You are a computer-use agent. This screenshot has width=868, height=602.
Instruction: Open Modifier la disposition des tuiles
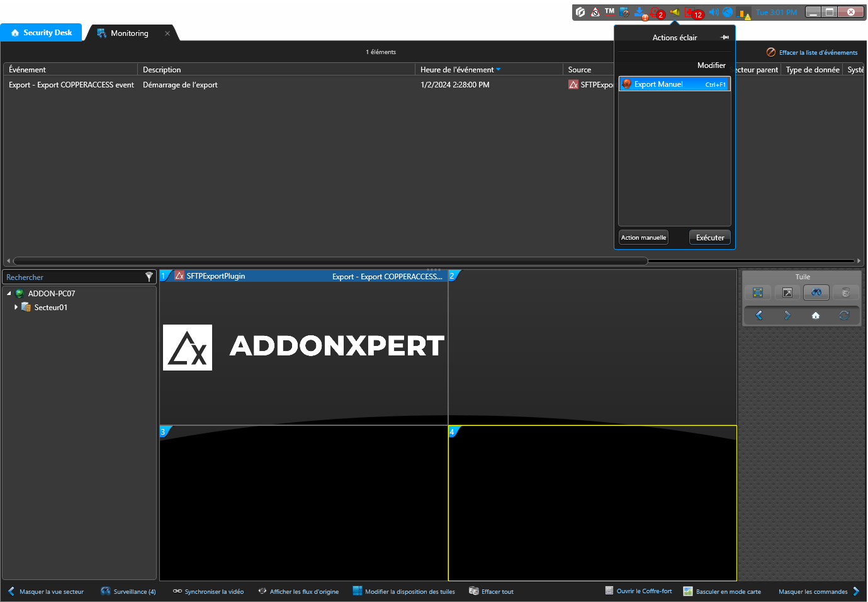[x=403, y=592]
